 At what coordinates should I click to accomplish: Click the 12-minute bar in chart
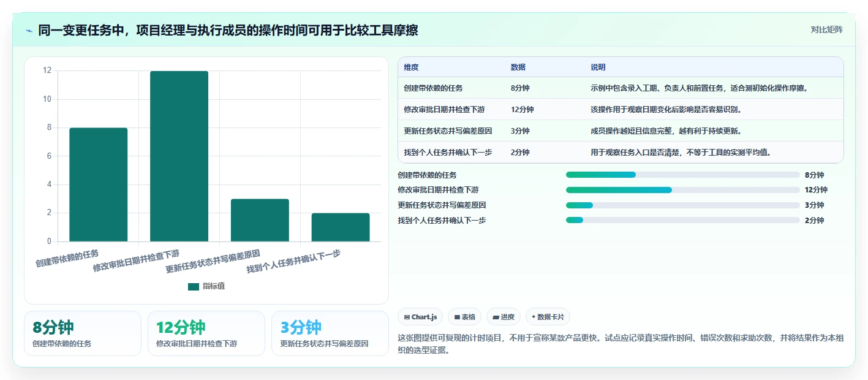tap(179, 156)
